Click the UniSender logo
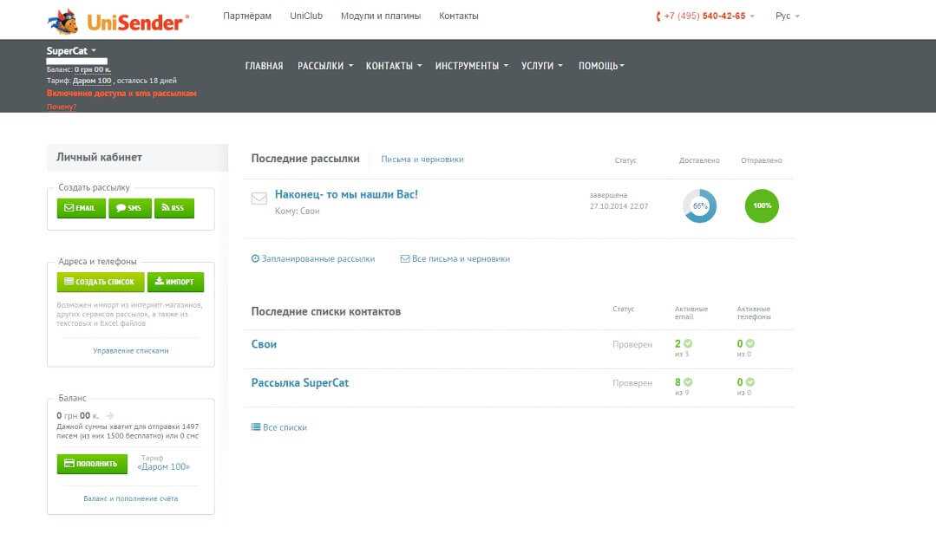Image resolution: width=936 pixels, height=560 pixels. pos(117,19)
